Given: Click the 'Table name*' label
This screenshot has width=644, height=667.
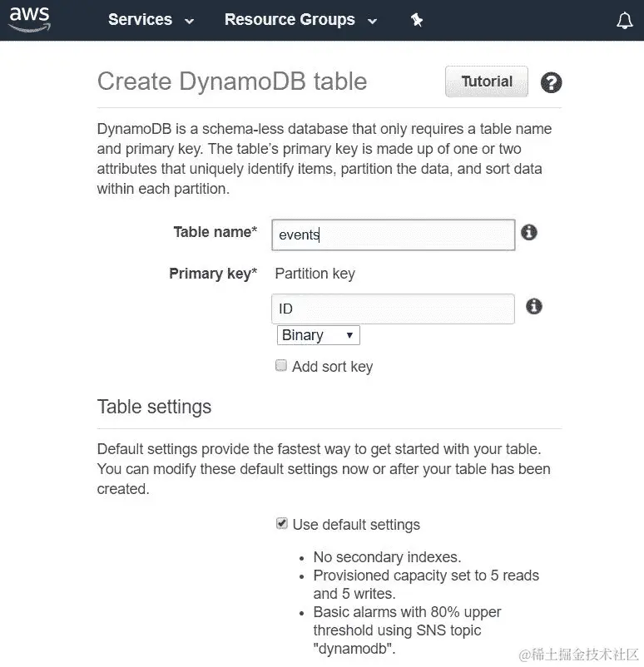Looking at the screenshot, I should click(x=215, y=232).
